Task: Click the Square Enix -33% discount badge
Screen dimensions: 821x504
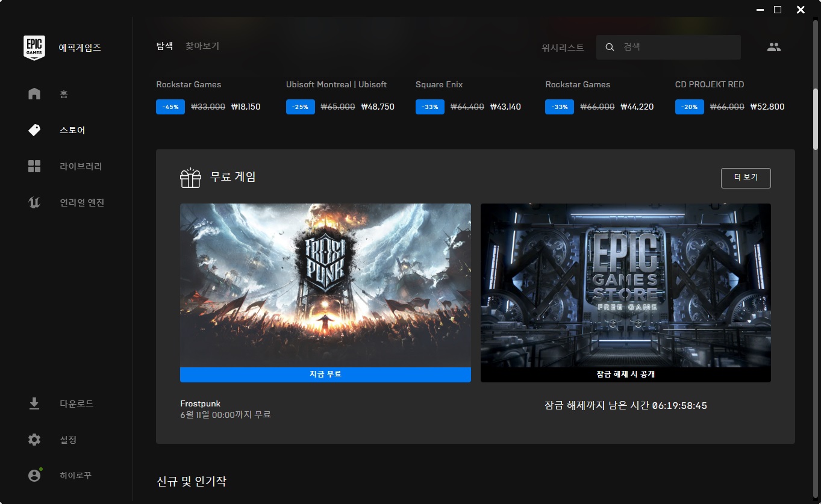Action: click(x=430, y=107)
